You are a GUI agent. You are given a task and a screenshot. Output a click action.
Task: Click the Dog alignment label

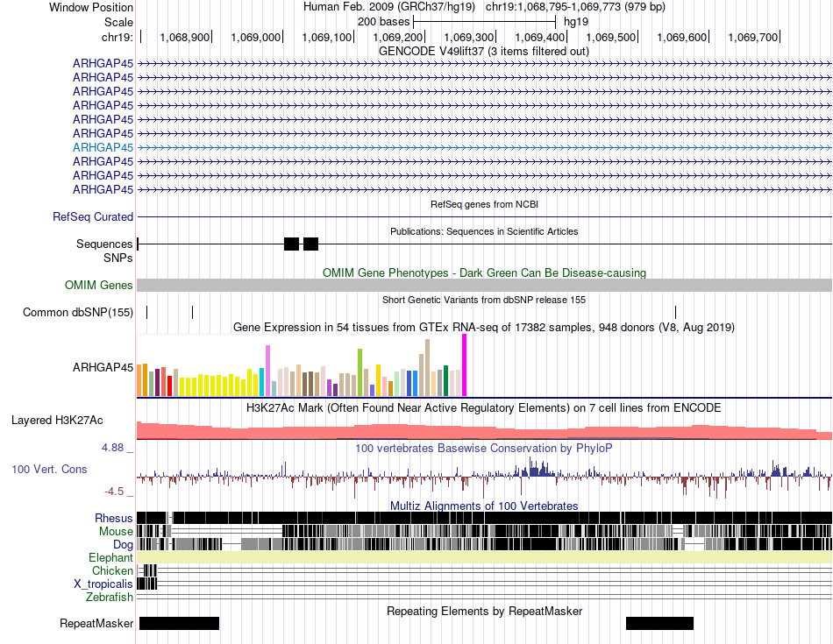[x=123, y=545]
